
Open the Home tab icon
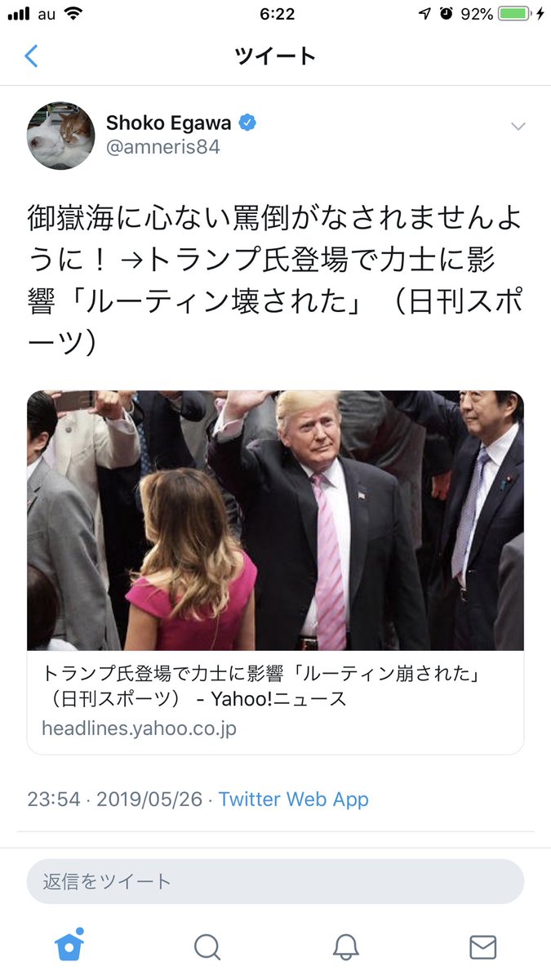coord(69,946)
